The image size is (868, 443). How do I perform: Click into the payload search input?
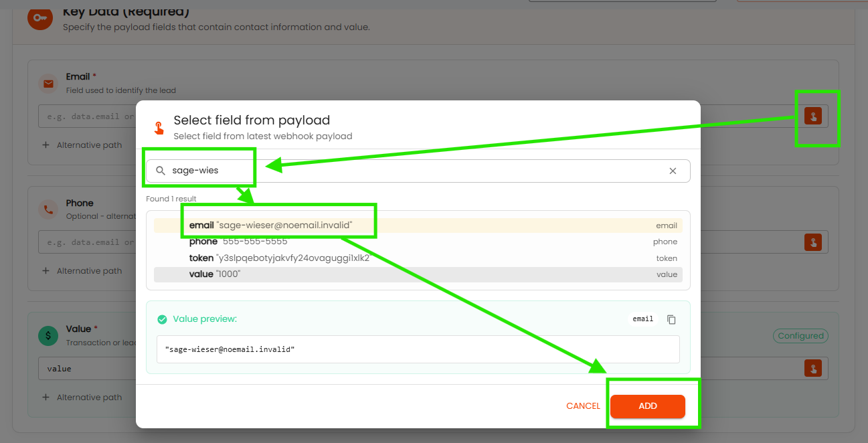[415, 171]
